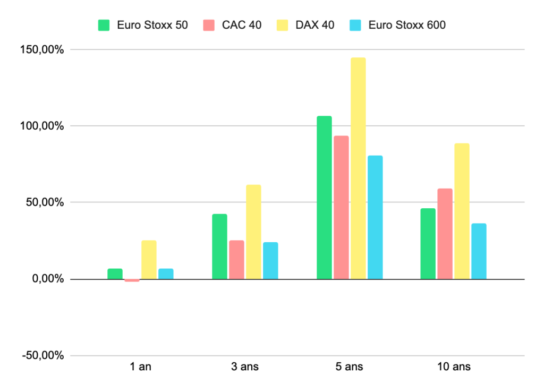Click the 1 an category label
The height and width of the screenshot is (392, 544).
(x=140, y=367)
